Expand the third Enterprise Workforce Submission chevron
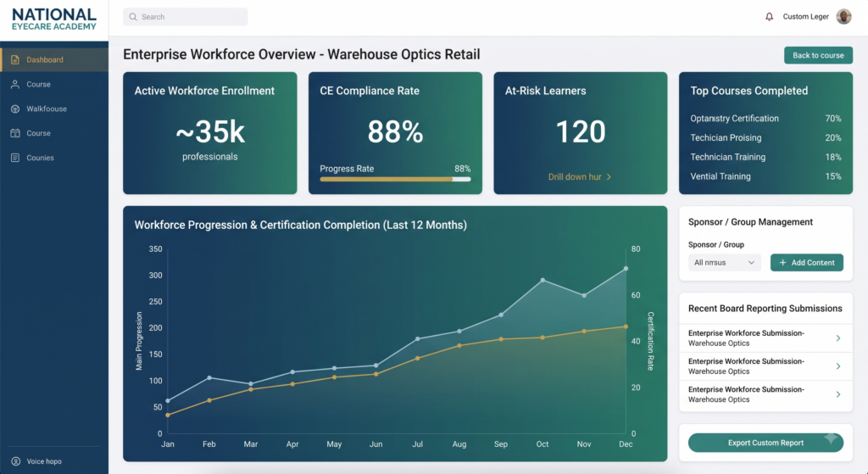Screen dimensions: 868x474 [838, 394]
